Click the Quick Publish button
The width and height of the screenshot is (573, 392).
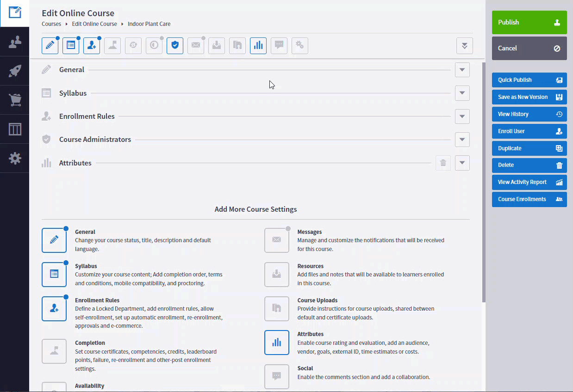(529, 80)
